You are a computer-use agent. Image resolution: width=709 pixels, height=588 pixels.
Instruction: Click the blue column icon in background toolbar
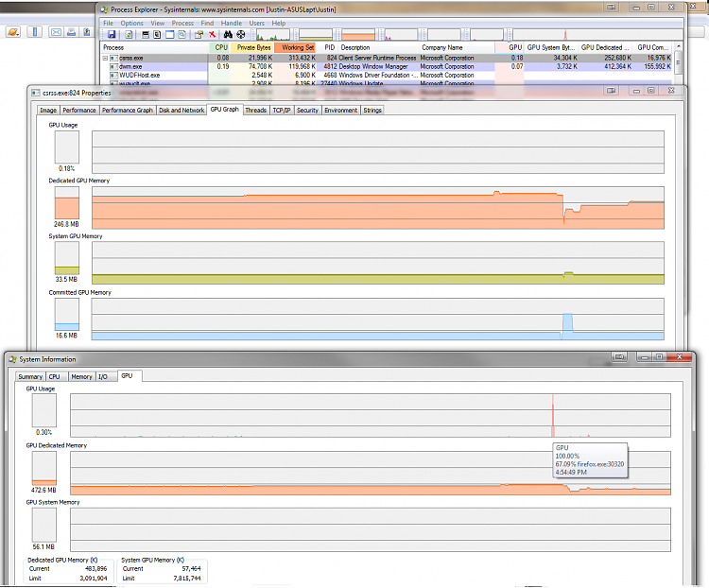pos(34,32)
